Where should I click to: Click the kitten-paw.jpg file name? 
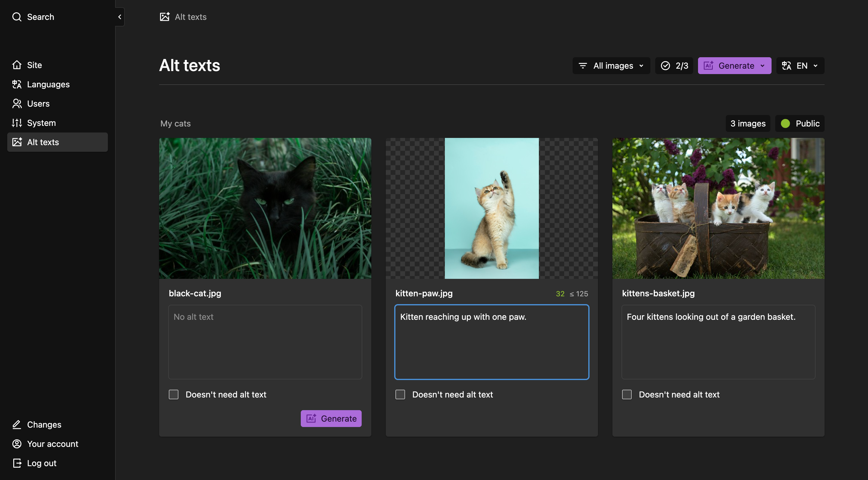coord(424,293)
